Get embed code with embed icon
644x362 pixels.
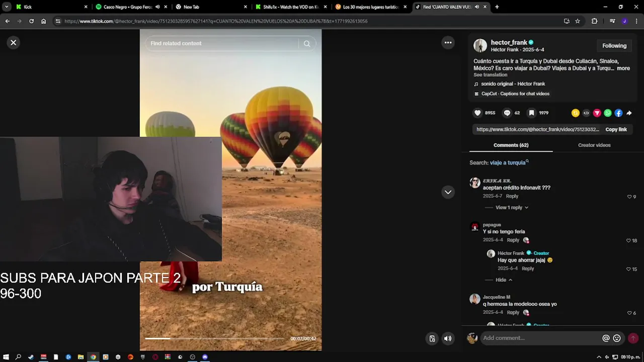click(586, 113)
